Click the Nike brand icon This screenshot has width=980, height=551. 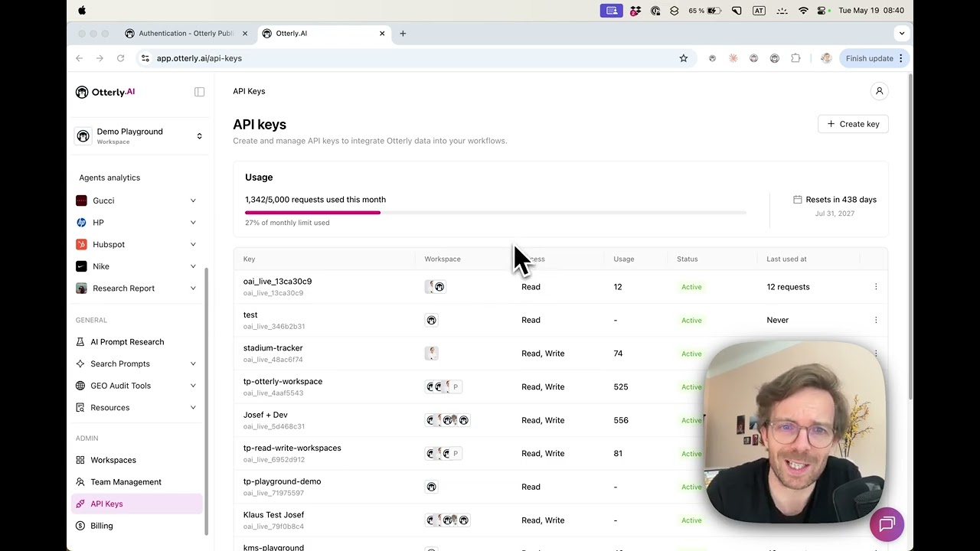81,266
